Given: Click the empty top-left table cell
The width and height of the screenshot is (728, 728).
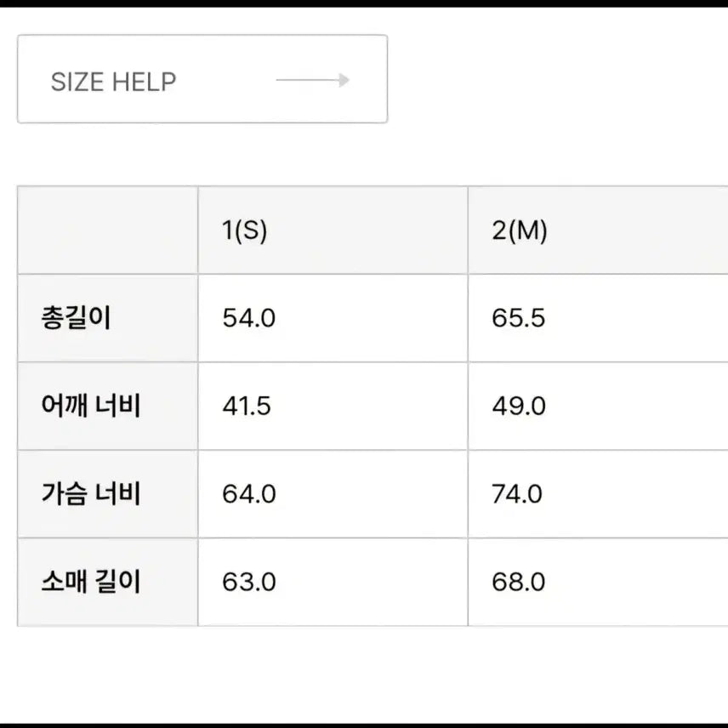Looking at the screenshot, I should (x=106, y=230).
